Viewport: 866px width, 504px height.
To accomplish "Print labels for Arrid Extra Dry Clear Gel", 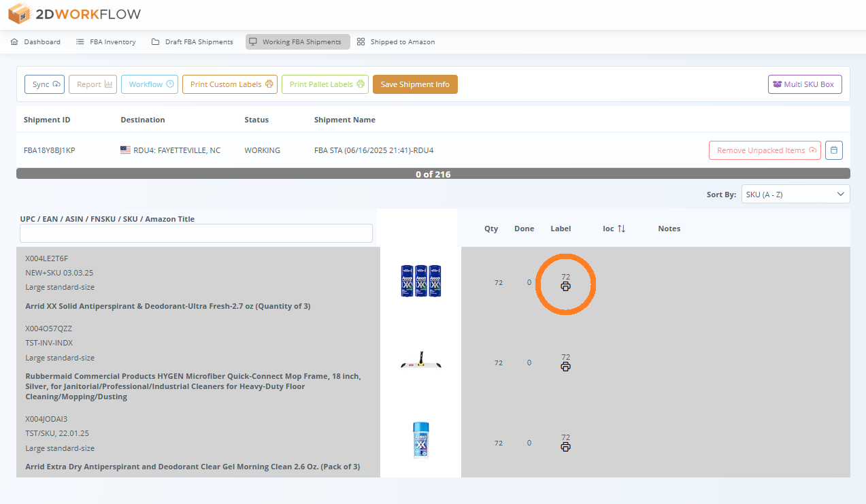I will (x=565, y=447).
